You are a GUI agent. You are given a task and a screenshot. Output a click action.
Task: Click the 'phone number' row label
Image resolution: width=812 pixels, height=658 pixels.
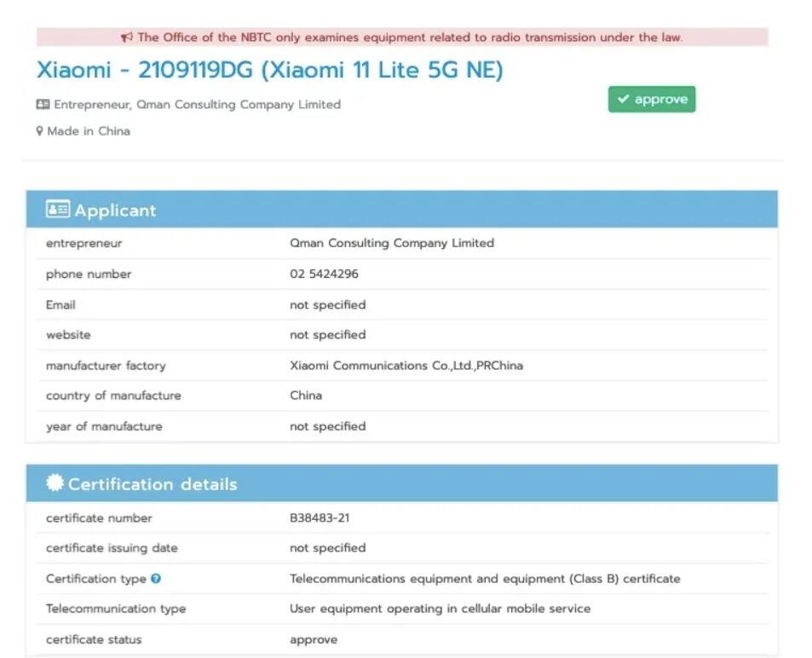pos(89,274)
